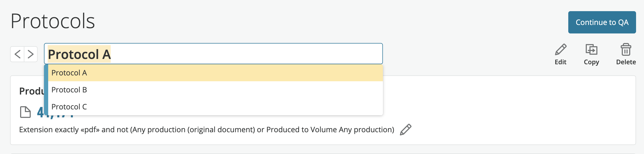Click the document page icon
Viewport: 644px width, 154px height.
tap(25, 112)
